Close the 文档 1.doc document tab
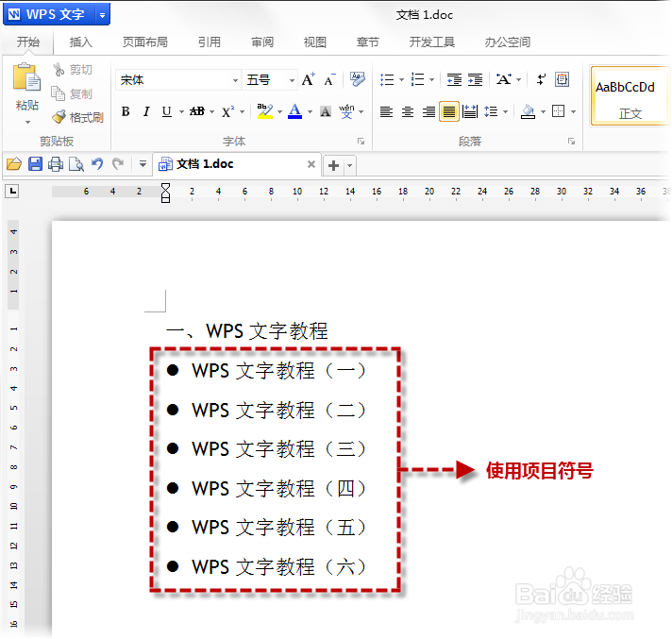The width and height of the screenshot is (672, 639). coord(311,164)
